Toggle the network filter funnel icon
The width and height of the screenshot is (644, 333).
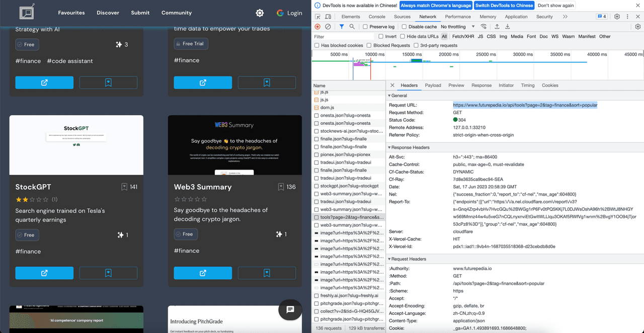(x=342, y=27)
